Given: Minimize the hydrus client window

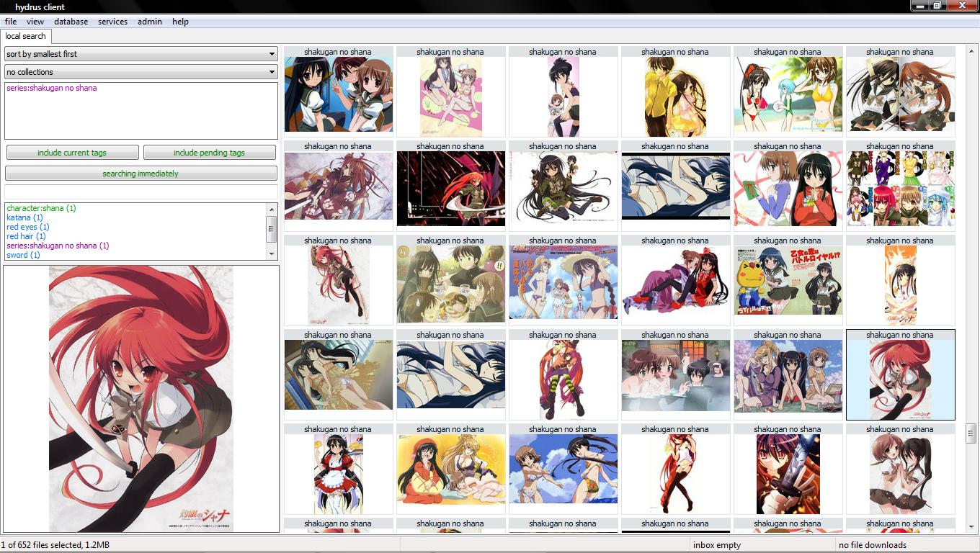Looking at the screenshot, I should [919, 6].
